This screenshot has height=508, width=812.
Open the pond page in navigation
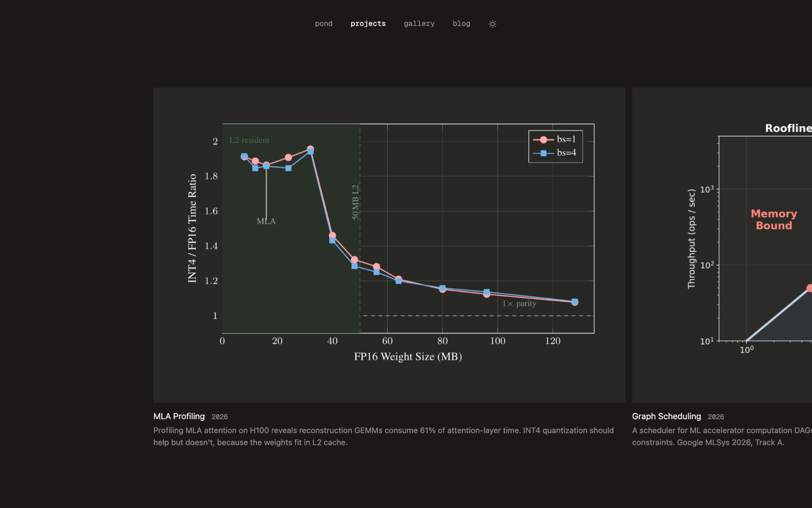(324, 24)
